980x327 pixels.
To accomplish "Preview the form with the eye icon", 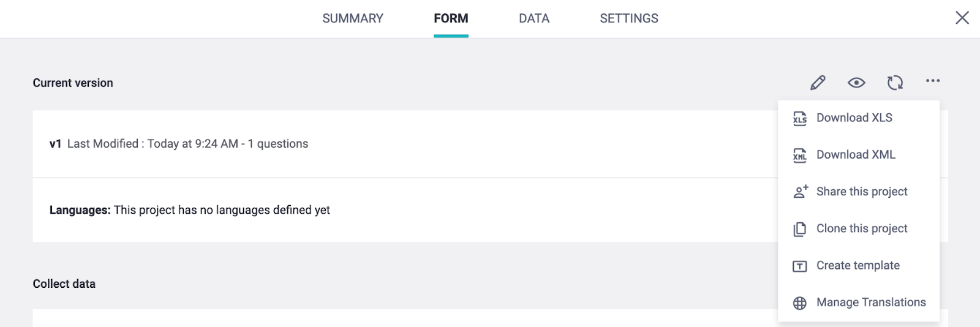I will [856, 83].
